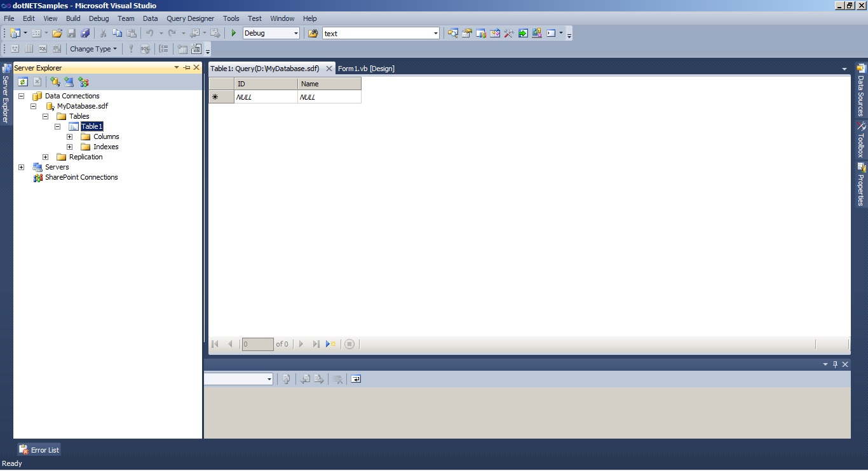Screen dimensions: 868x471
Task: Expand the Replication folder
Action: [x=45, y=157]
